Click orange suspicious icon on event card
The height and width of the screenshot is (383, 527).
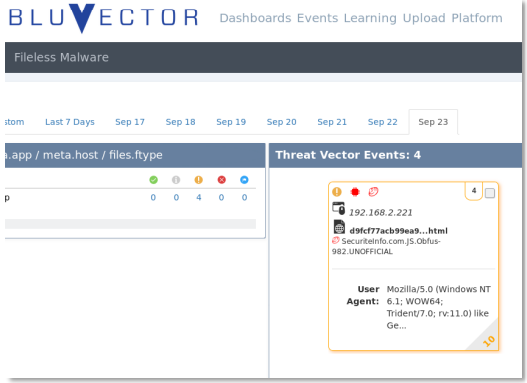pos(337,192)
